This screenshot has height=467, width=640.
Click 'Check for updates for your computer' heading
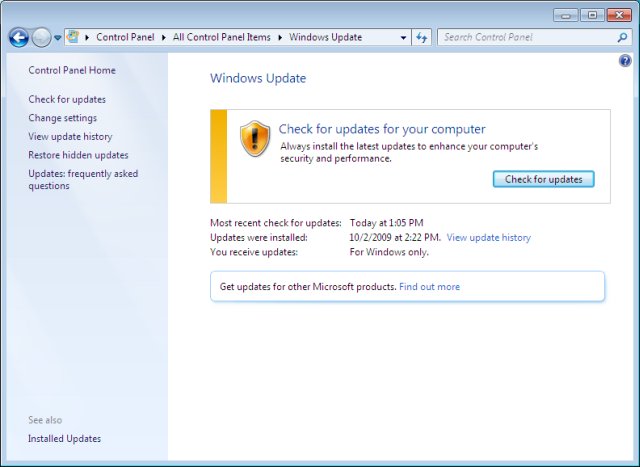pyautogui.click(x=382, y=129)
